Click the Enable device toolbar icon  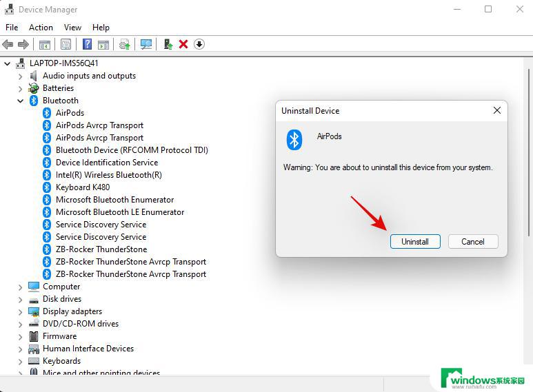(168, 44)
